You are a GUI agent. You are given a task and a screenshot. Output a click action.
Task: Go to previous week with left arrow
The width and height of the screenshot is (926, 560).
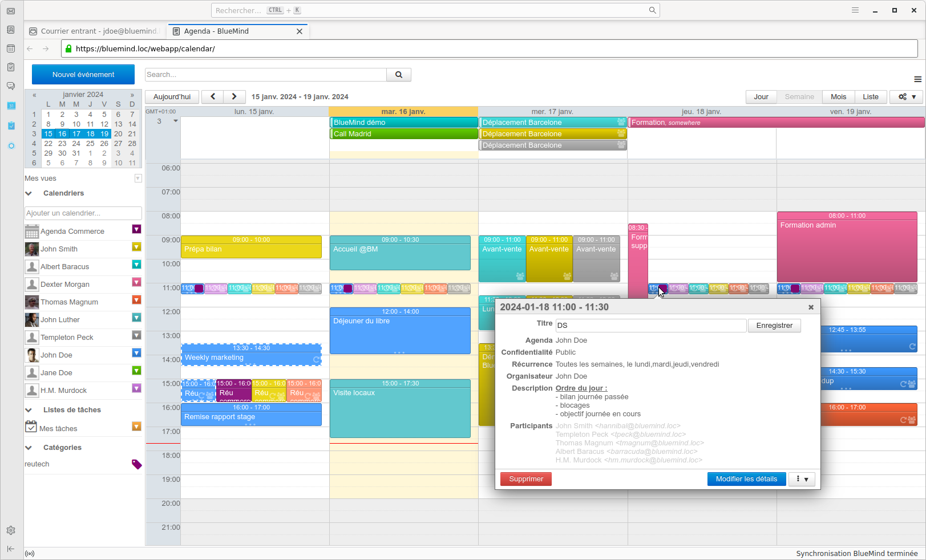213,97
